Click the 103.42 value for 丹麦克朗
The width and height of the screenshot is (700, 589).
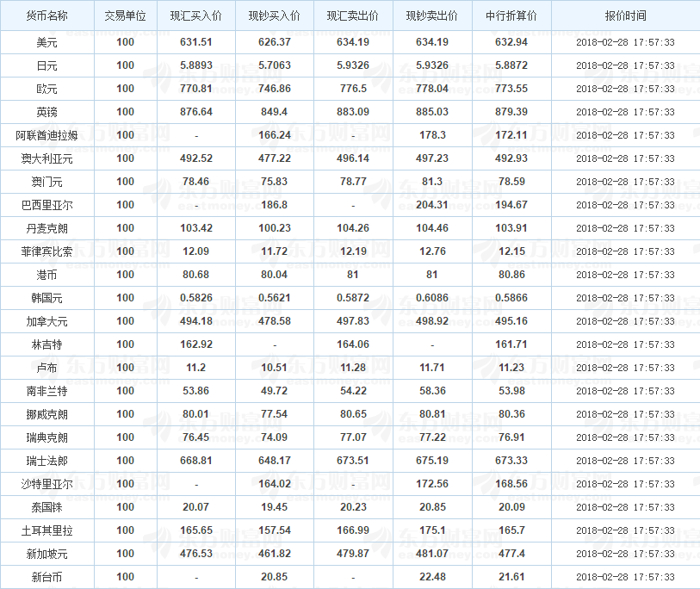tap(196, 227)
